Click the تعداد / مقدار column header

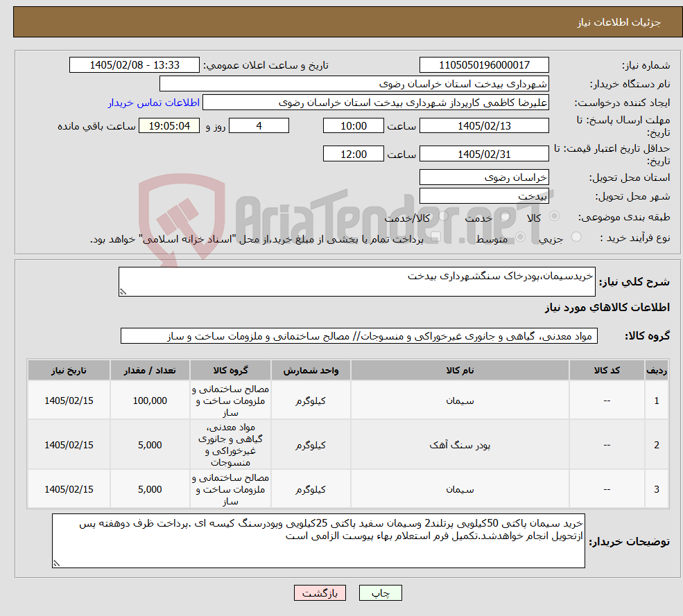[x=150, y=371]
